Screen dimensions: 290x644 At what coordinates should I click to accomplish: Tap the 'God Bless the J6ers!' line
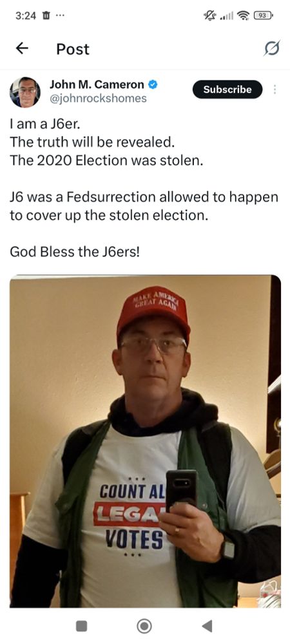click(x=75, y=251)
